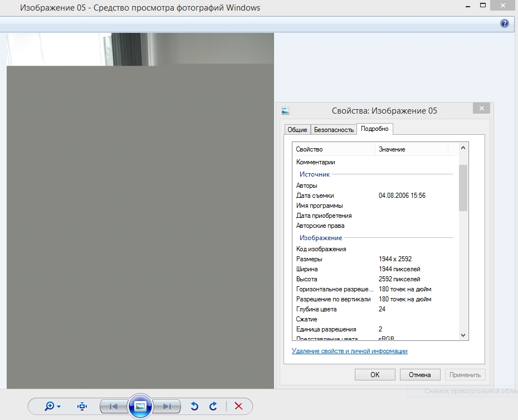Switch to the Общие tab

click(297, 129)
